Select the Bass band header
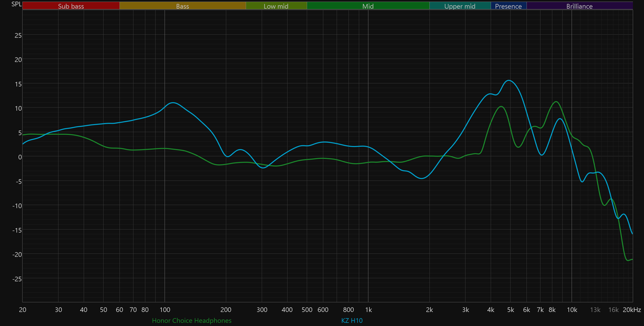The width and height of the screenshot is (644, 326). click(x=182, y=6)
